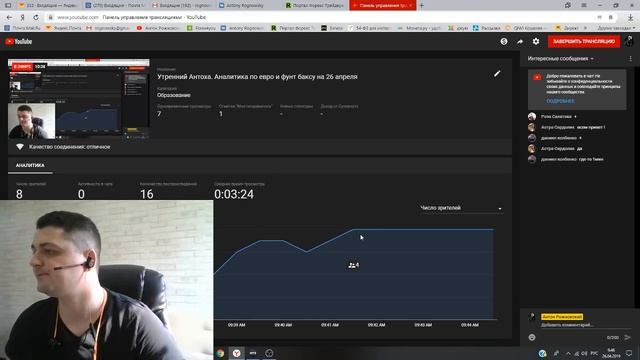Click the stream title text
This screenshot has height=360, width=640.
point(257,77)
